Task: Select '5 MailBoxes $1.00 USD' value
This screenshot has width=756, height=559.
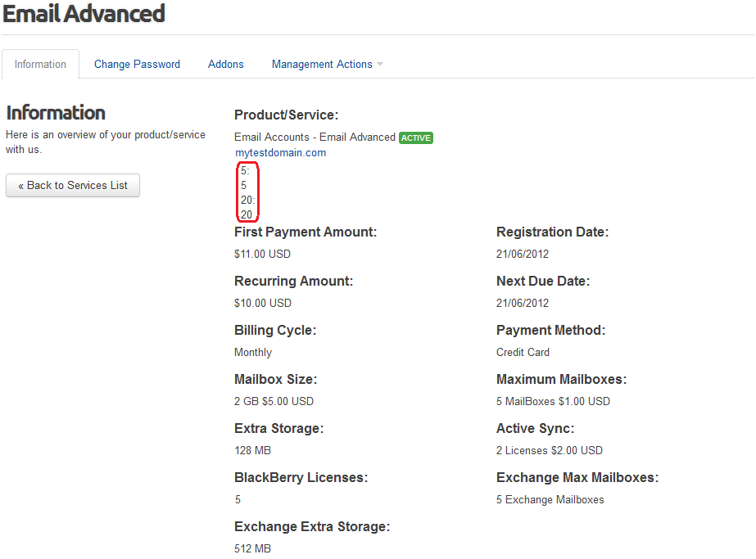Action: 553,401
